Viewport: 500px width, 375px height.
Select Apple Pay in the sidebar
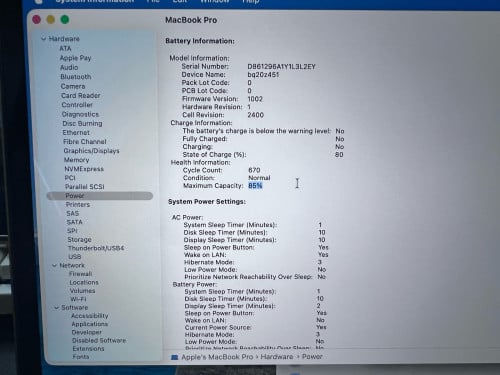pyautogui.click(x=75, y=58)
